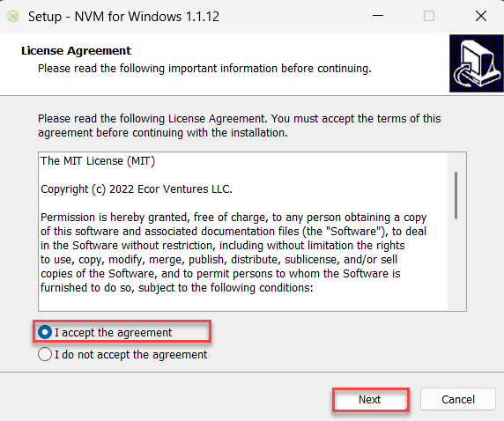This screenshot has height=421, width=504.
Task: Close the Setup window
Action: click(481, 16)
